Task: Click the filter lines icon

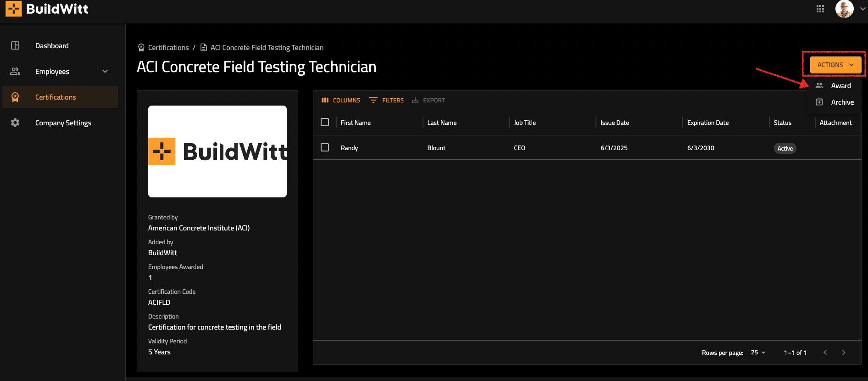Action: coord(373,100)
